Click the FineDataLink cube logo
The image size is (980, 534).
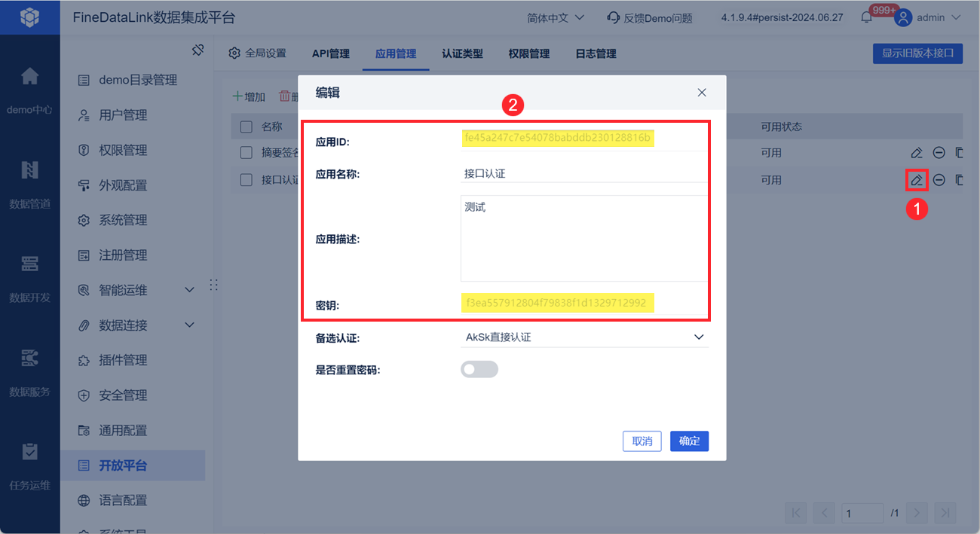pos(29,17)
